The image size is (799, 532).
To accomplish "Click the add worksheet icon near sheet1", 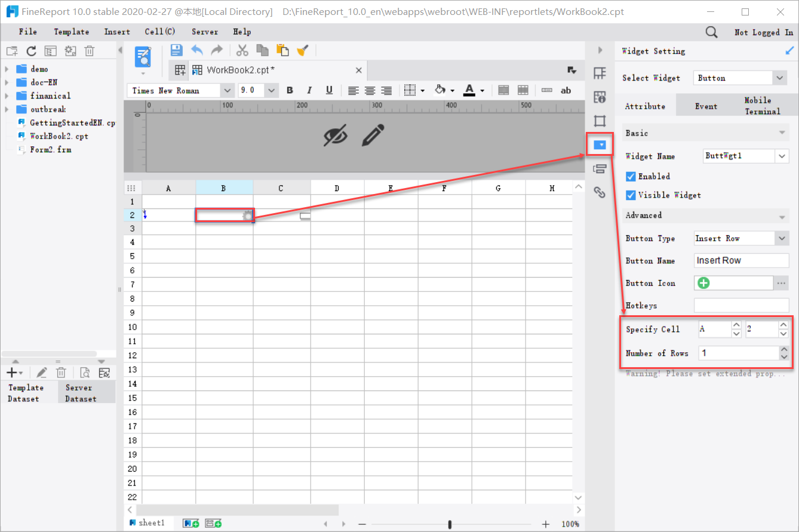I will click(190, 522).
